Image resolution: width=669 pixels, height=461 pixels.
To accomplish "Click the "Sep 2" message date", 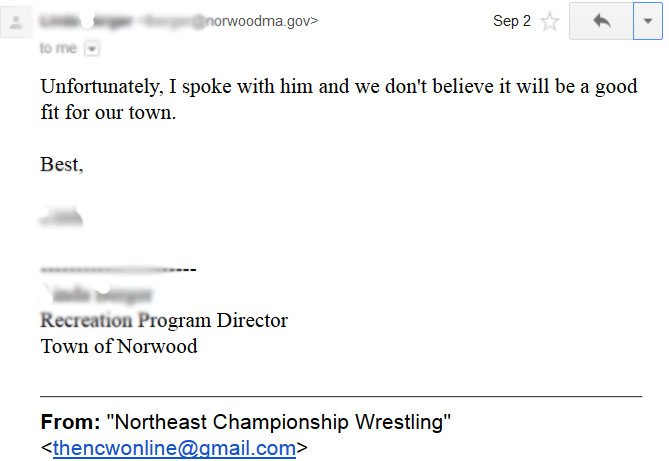I will (x=511, y=21).
